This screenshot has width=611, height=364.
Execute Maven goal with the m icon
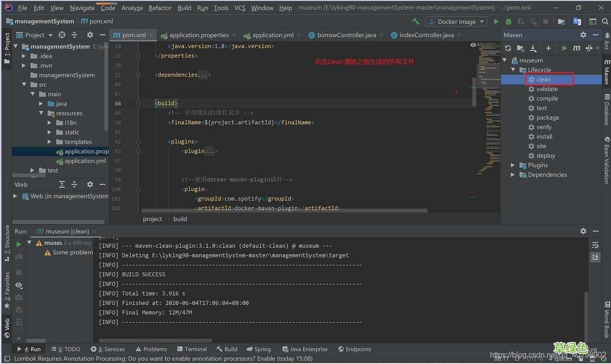click(x=577, y=48)
